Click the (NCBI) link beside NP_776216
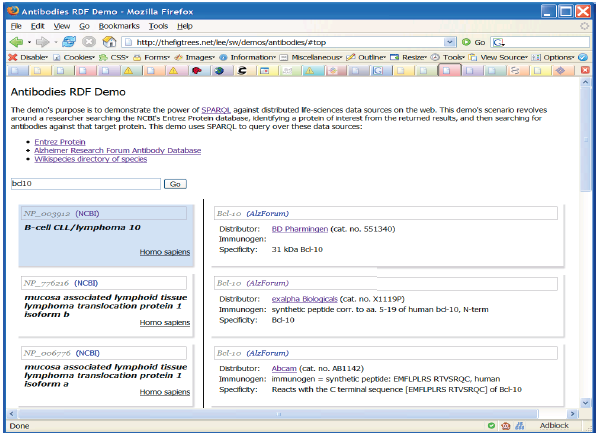Image resolution: width=598 pixels, height=436 pixels. (86, 283)
